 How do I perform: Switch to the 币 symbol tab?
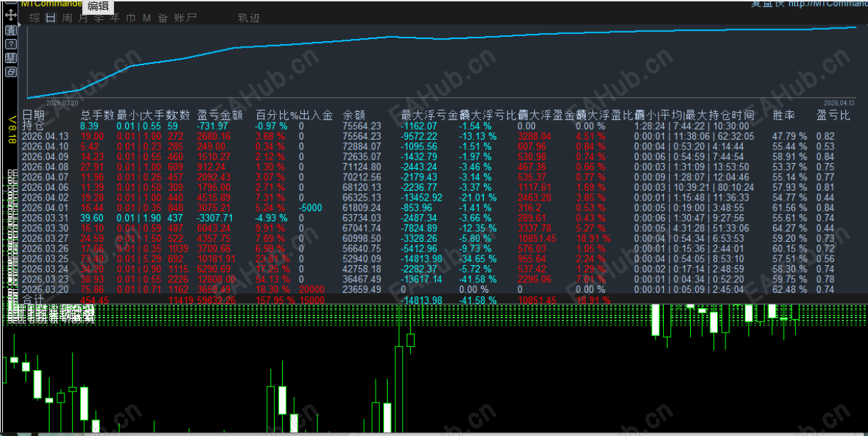(130, 18)
